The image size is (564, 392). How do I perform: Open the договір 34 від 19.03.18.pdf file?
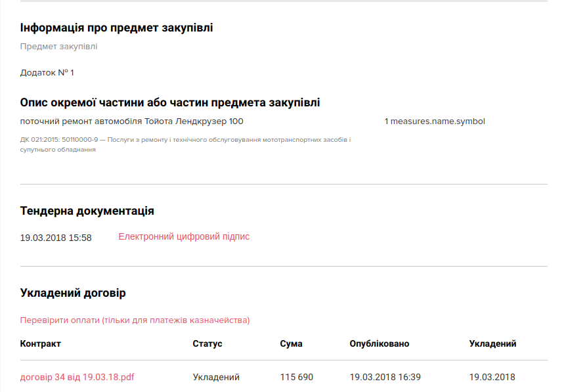coord(77,378)
